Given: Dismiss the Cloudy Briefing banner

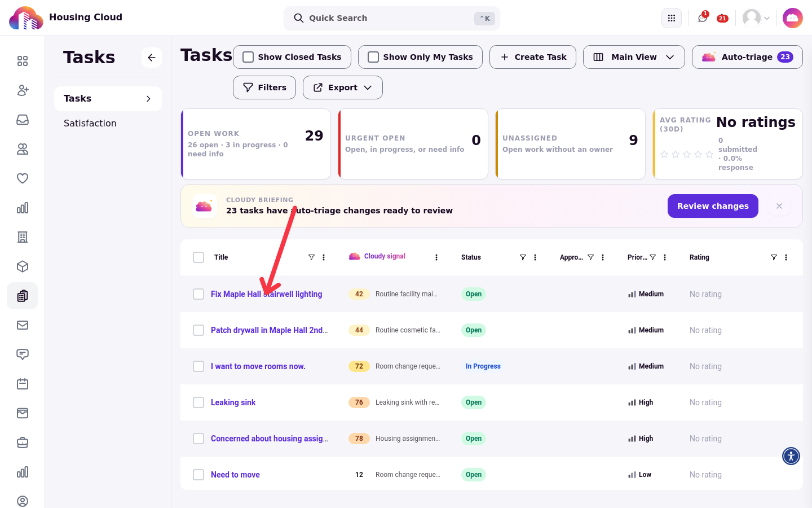Looking at the screenshot, I should click(x=779, y=206).
